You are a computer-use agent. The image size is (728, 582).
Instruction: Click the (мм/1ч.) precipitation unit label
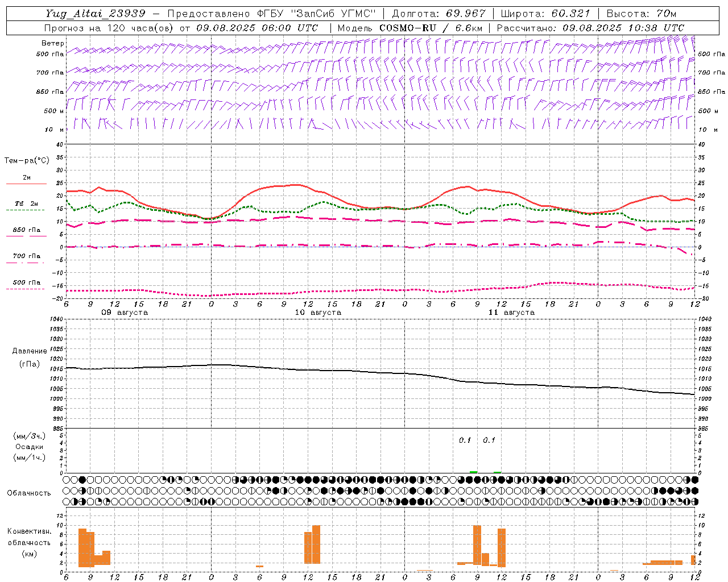pyautogui.click(x=30, y=458)
